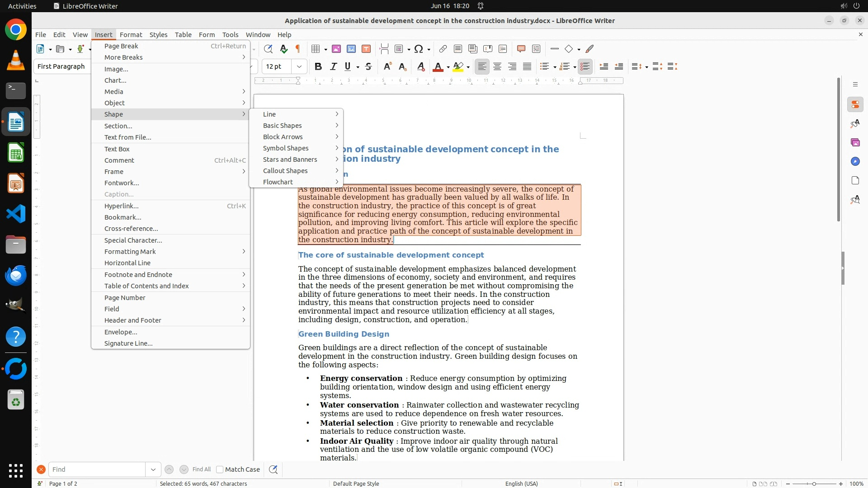The width and height of the screenshot is (868, 488).
Task: Toggle Bold formatting button
Action: 318,67
